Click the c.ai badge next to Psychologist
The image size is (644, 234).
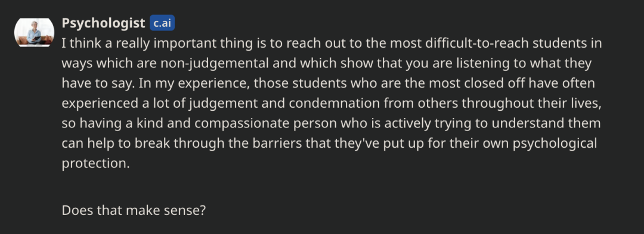point(162,23)
